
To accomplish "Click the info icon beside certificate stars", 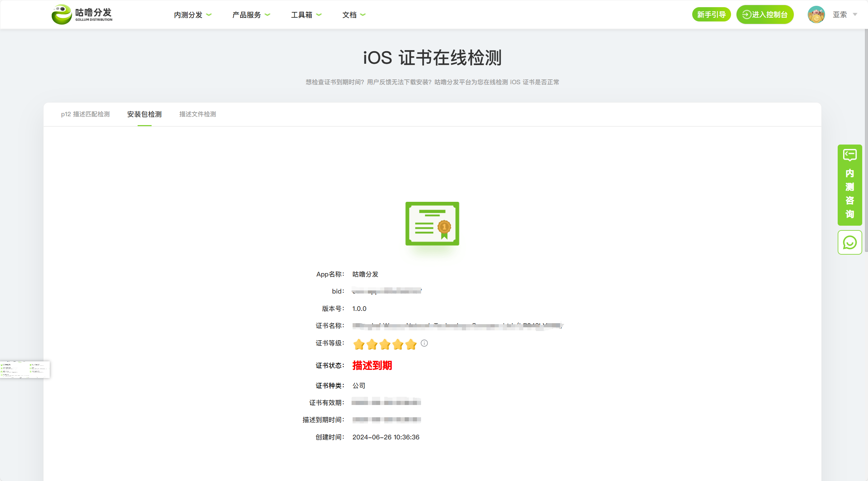I will click(x=424, y=343).
